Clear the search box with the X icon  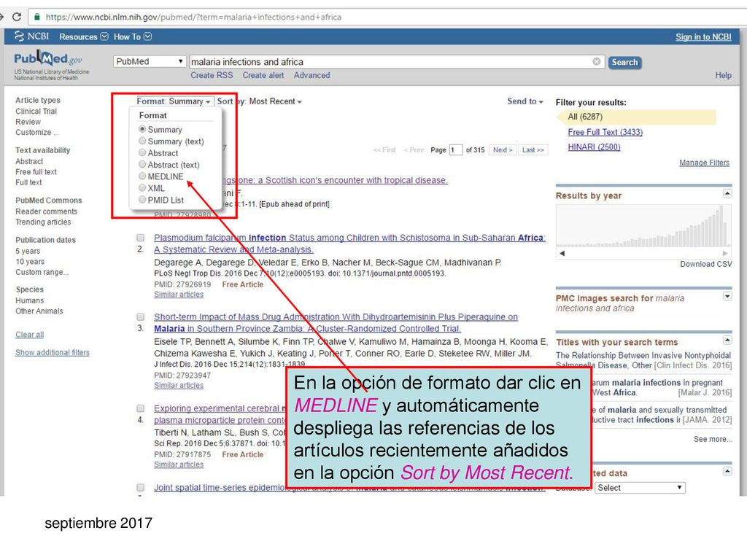[596, 61]
